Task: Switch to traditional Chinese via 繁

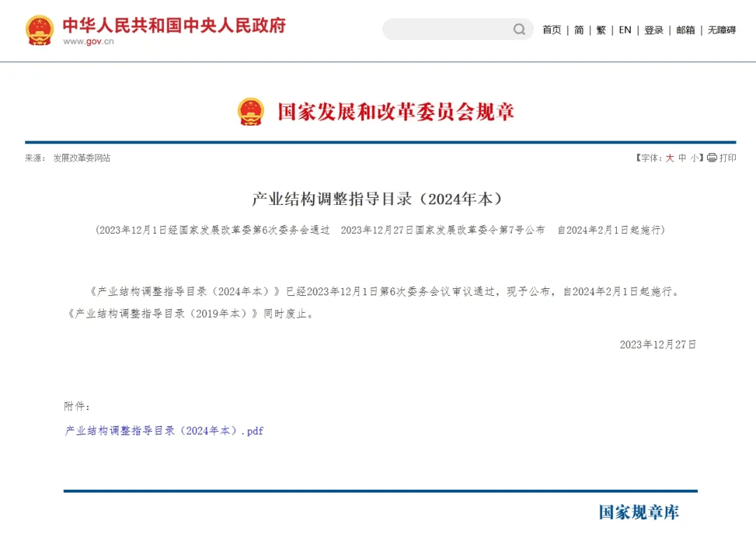Action: point(601,30)
